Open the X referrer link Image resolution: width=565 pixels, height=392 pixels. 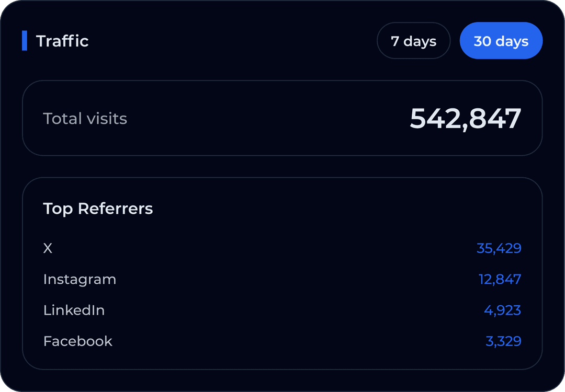click(x=48, y=248)
